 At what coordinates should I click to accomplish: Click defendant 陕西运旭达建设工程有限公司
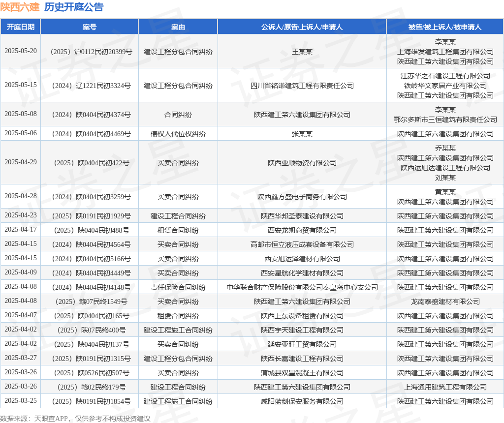[x=445, y=168]
